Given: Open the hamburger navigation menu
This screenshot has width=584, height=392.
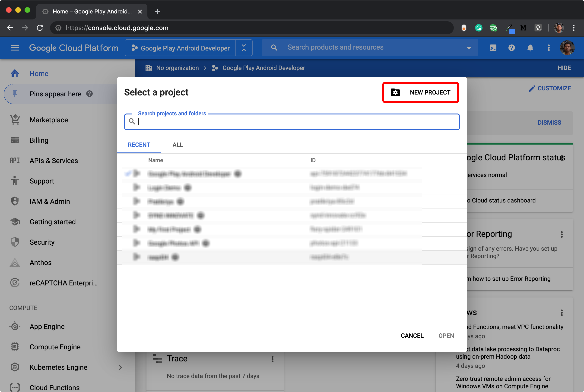Looking at the screenshot, I should pos(15,47).
